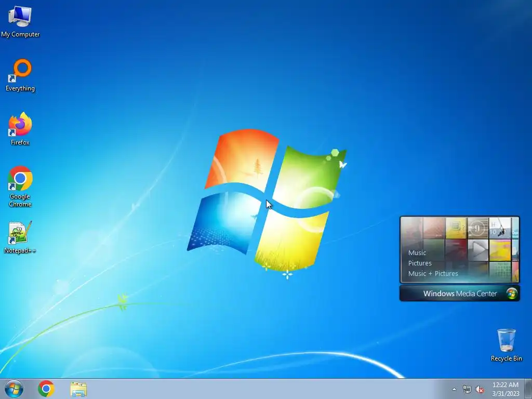Choose Music + Pictures in gadget
Image resolution: width=532 pixels, height=399 pixels.
[433, 273]
